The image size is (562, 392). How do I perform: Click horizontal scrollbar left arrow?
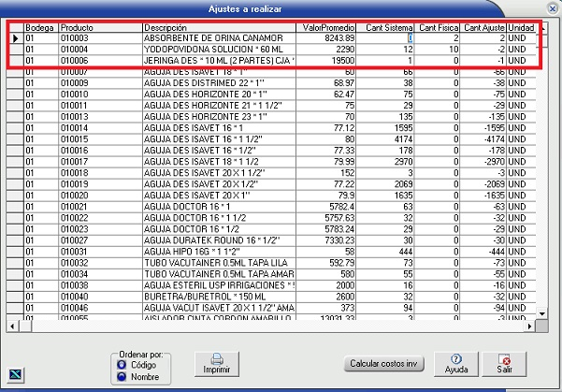(x=13, y=325)
